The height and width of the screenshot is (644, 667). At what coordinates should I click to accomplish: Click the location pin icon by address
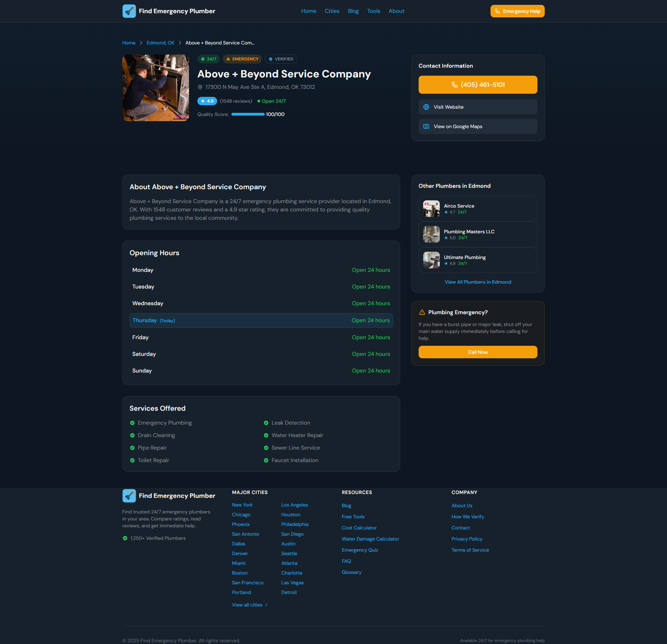pos(200,87)
